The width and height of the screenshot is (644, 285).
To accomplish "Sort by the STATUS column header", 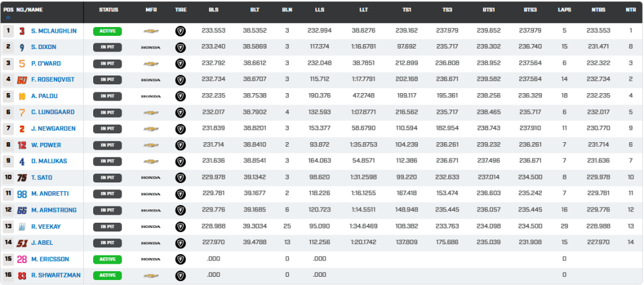I will [x=108, y=9].
